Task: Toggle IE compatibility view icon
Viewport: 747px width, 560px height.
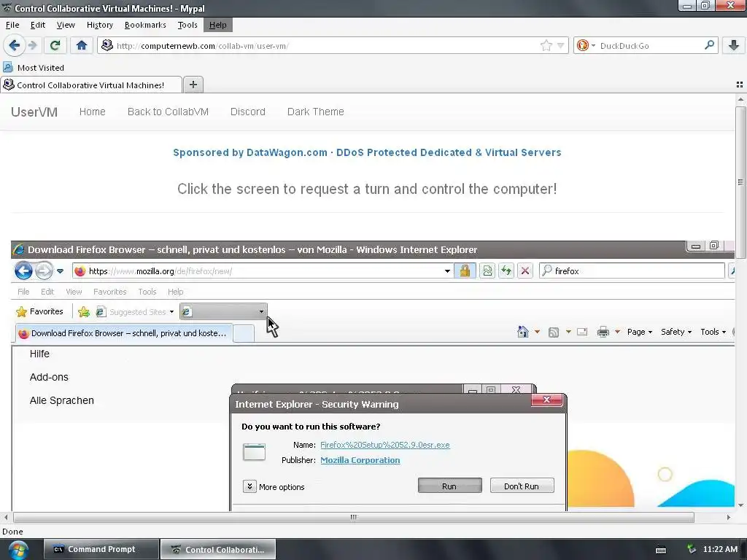Action: coord(487,271)
